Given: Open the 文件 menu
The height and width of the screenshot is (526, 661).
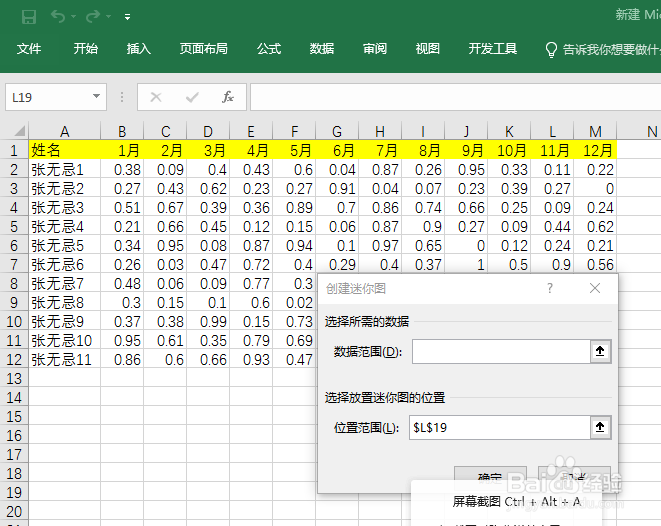Looking at the screenshot, I should 29,49.
